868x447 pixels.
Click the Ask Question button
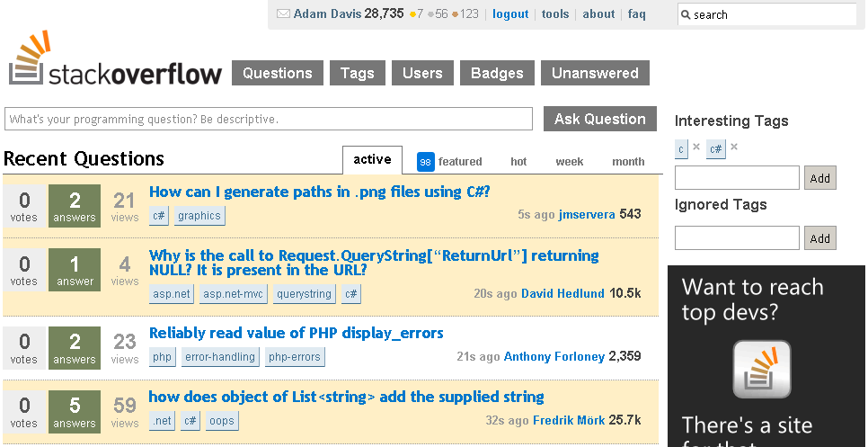tap(600, 119)
